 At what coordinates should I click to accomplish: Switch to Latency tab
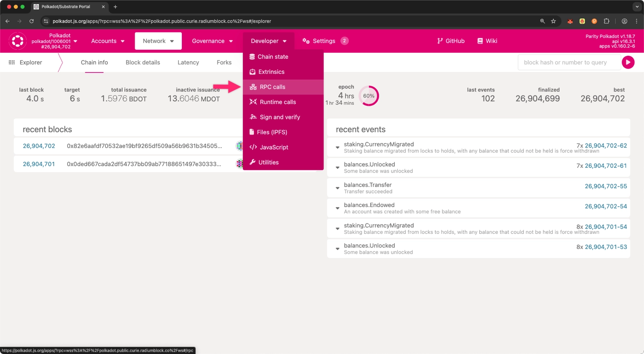click(188, 62)
